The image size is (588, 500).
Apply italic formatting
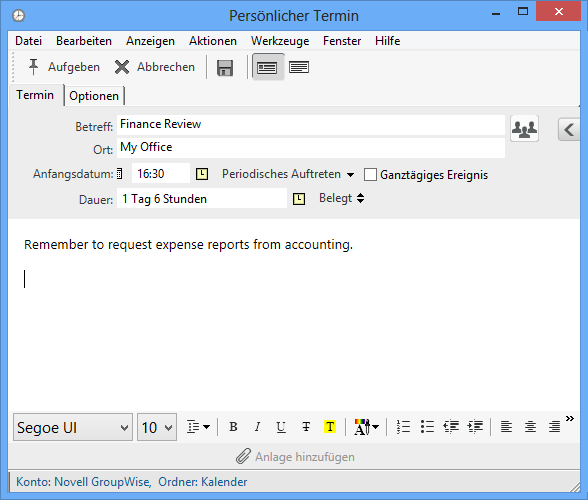click(x=257, y=427)
